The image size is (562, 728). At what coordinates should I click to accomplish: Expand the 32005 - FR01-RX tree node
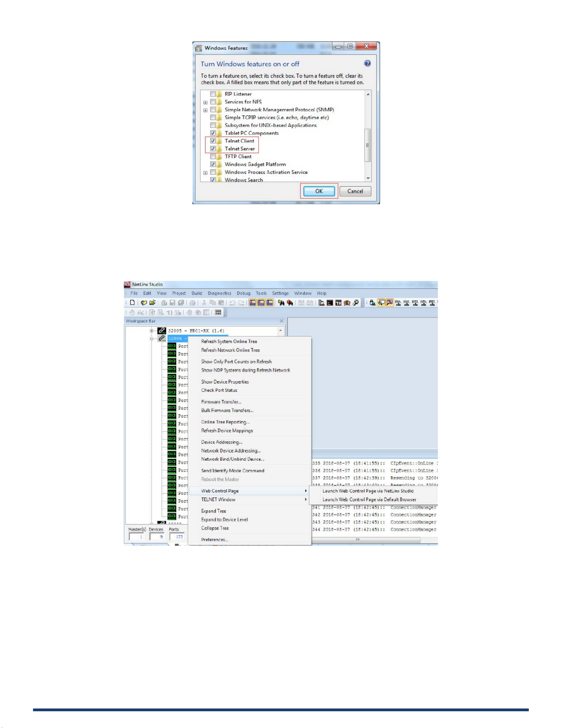pos(152,331)
